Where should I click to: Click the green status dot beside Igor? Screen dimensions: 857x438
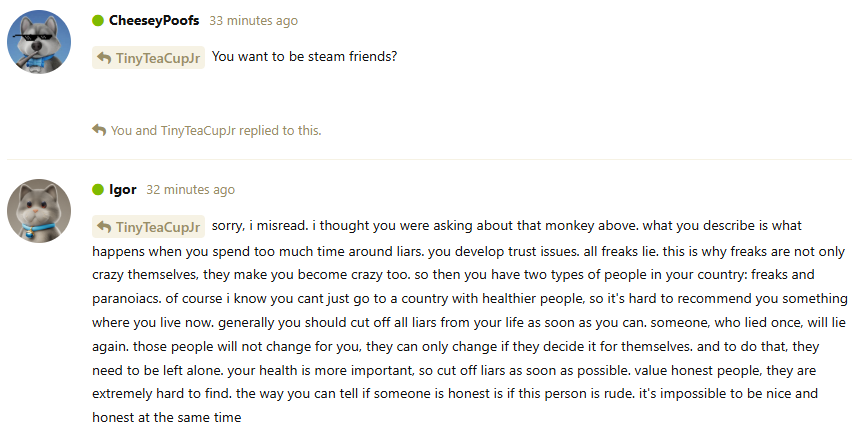[98, 189]
